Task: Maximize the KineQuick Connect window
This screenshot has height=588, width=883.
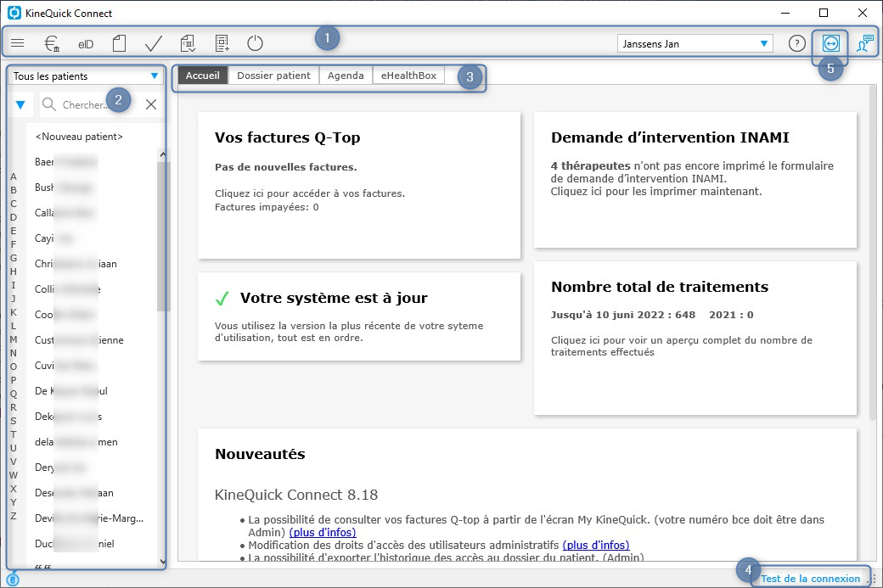Action: pos(824,13)
